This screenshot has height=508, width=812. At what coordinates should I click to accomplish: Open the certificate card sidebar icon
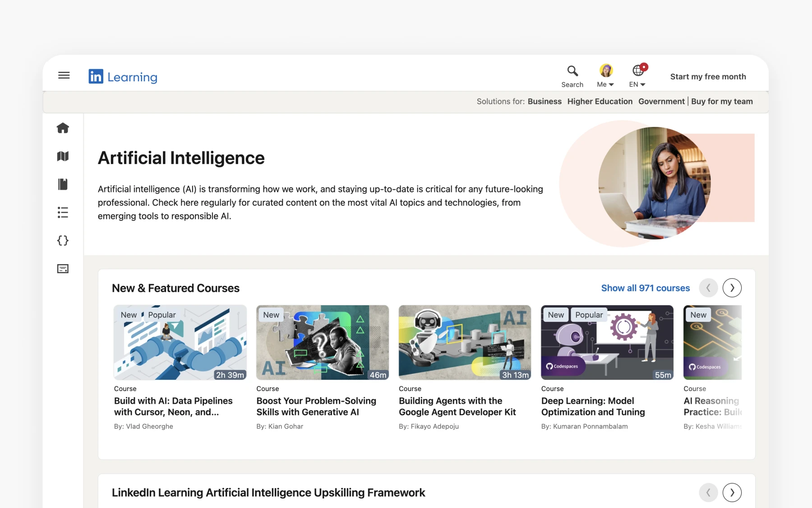tap(63, 269)
